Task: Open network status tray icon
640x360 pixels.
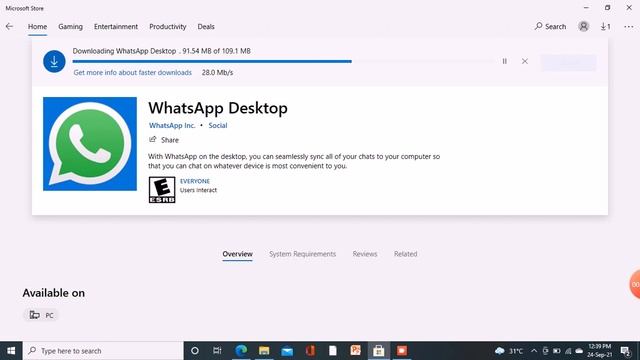Action: tap(568, 351)
